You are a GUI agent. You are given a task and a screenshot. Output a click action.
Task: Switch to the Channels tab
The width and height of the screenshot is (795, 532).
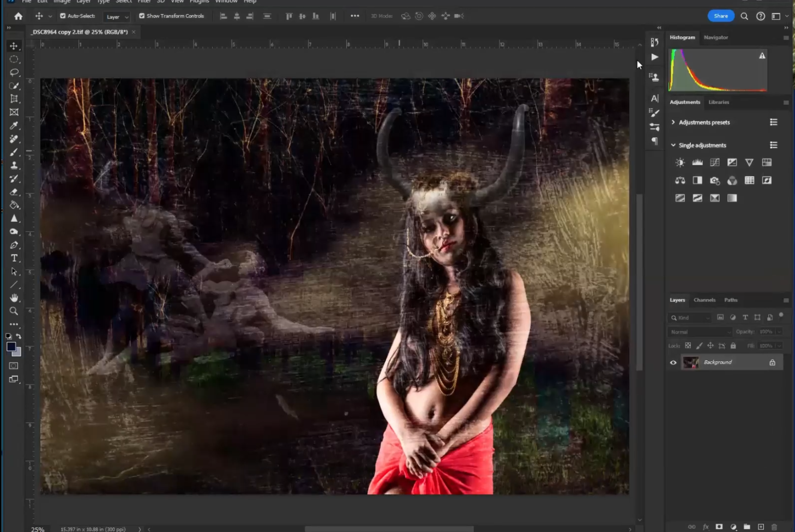(704, 300)
